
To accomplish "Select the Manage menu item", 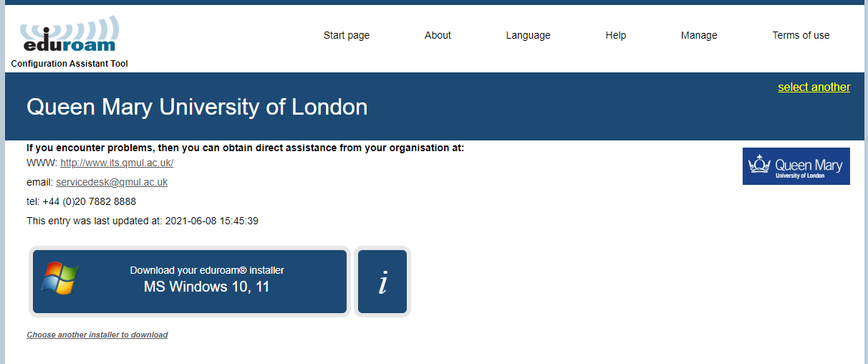I will point(699,35).
